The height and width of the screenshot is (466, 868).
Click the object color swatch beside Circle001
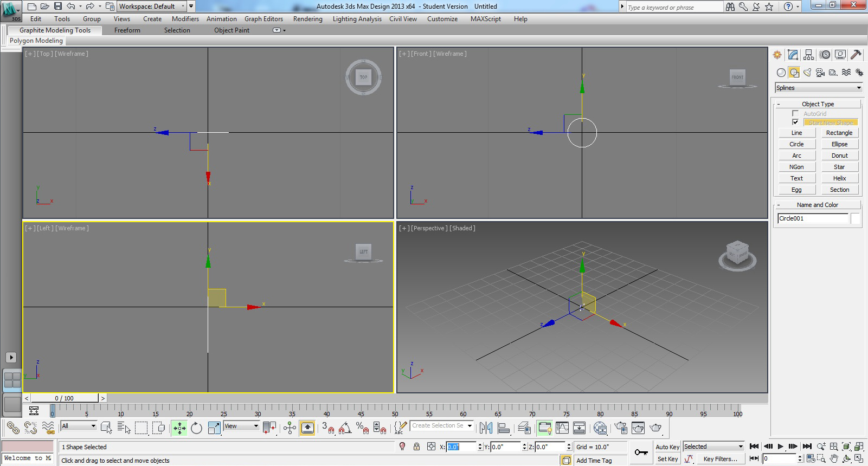[855, 218]
